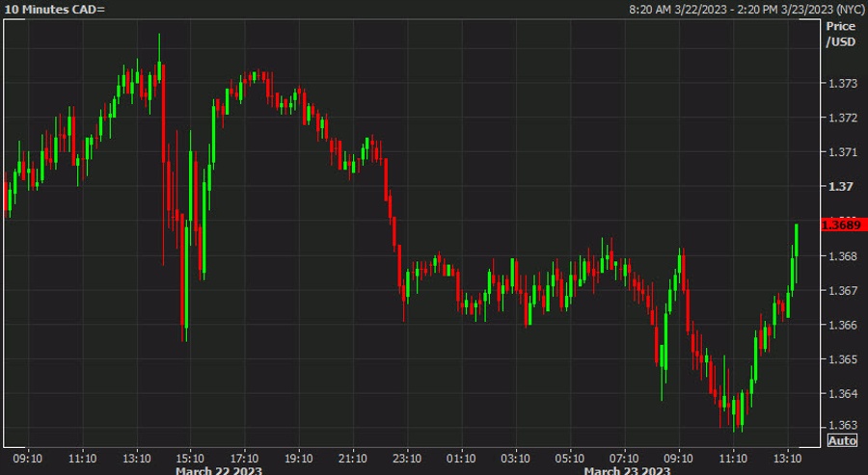This screenshot has width=868, height=475.
Task: Click the 13:10 time label at far right
Action: 787,459
